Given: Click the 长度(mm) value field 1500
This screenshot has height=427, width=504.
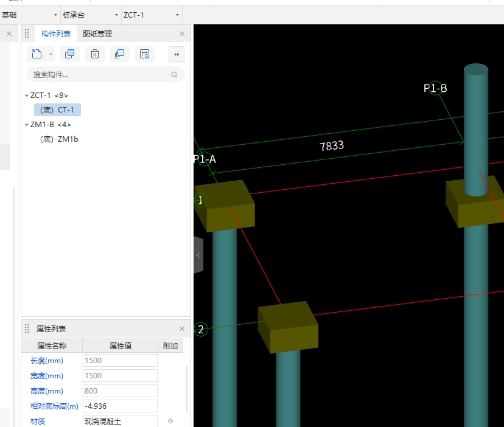Looking at the screenshot, I should 120,361.
